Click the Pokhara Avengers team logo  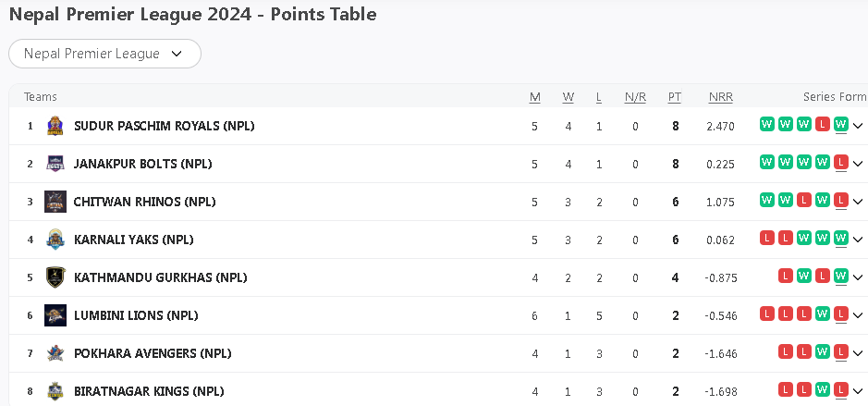point(55,353)
